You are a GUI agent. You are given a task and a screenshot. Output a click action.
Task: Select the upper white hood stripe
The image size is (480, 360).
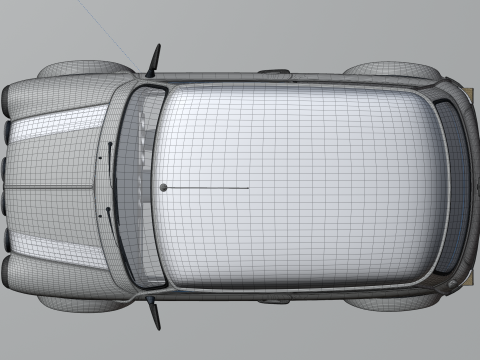point(60,123)
